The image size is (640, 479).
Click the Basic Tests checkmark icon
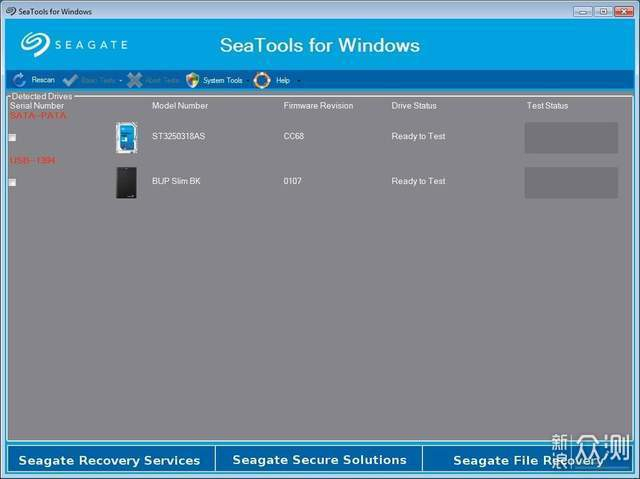coord(70,80)
